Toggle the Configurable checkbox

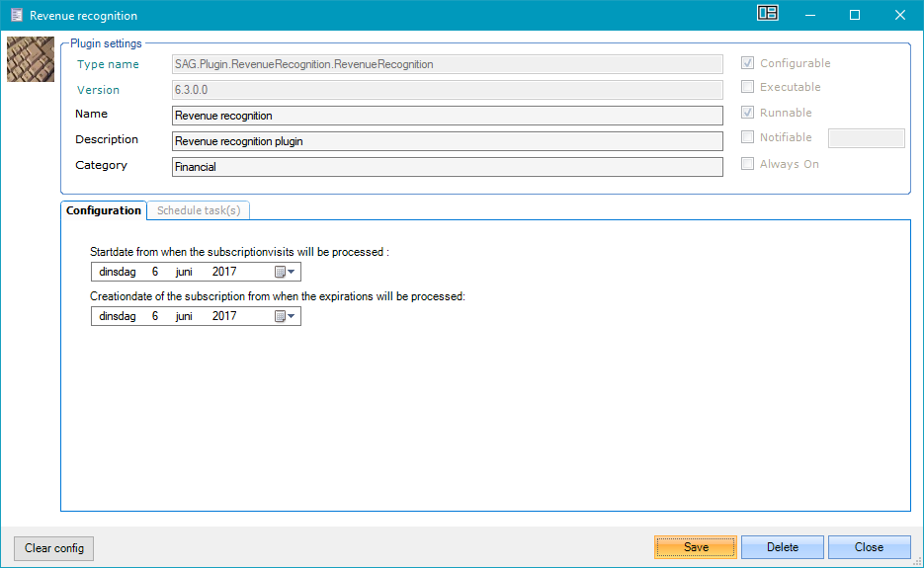click(x=748, y=63)
